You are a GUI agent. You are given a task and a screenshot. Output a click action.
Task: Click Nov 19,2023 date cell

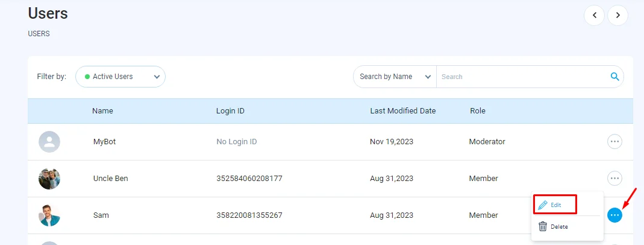(x=392, y=142)
